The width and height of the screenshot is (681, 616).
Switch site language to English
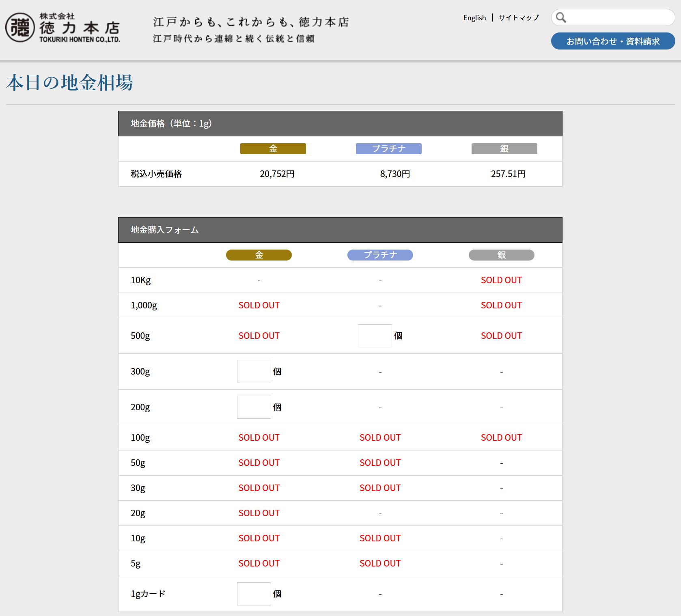(x=474, y=18)
